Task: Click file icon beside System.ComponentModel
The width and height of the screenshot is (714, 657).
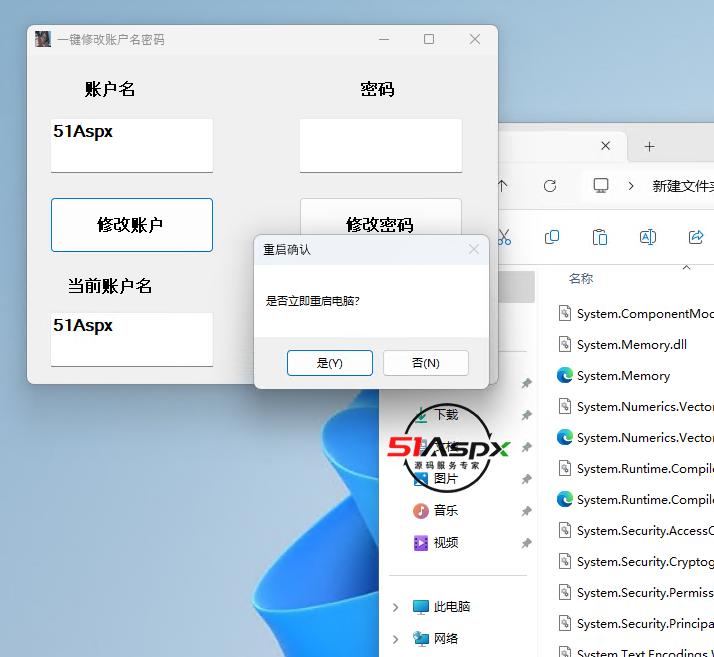Action: tap(565, 313)
